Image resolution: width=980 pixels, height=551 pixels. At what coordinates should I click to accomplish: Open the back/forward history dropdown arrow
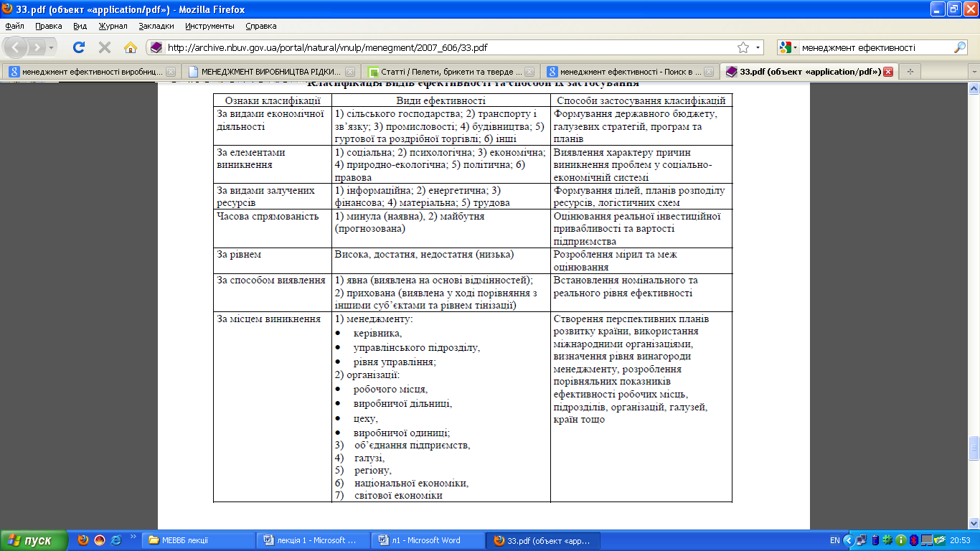tap(52, 47)
